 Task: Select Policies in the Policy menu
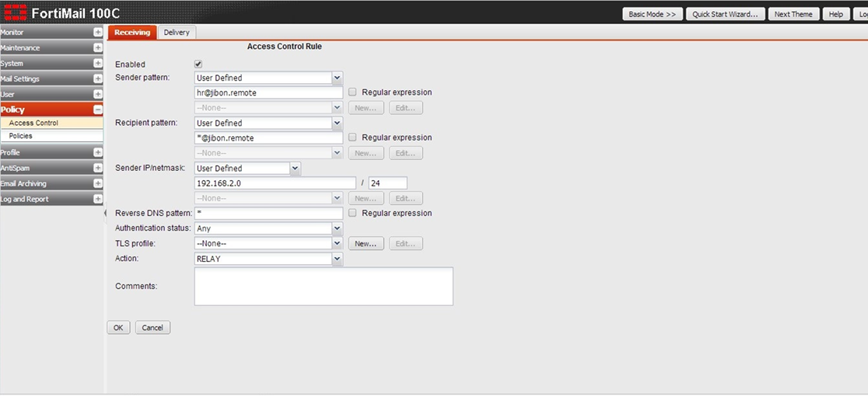(51, 136)
